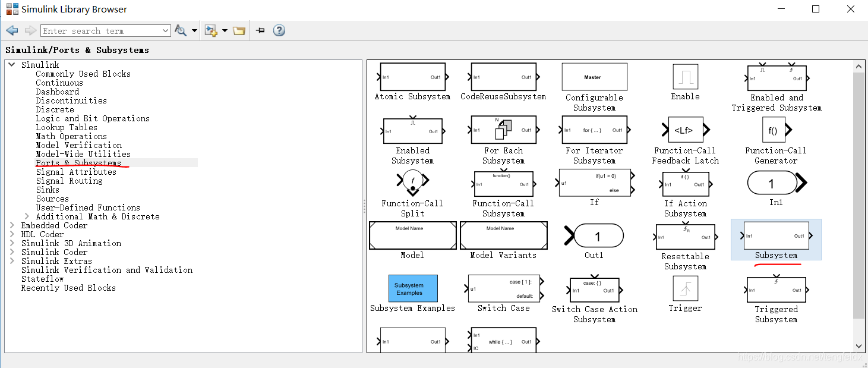Select User-Defined Functions in the tree
This screenshot has width=868, height=368.
tap(88, 207)
